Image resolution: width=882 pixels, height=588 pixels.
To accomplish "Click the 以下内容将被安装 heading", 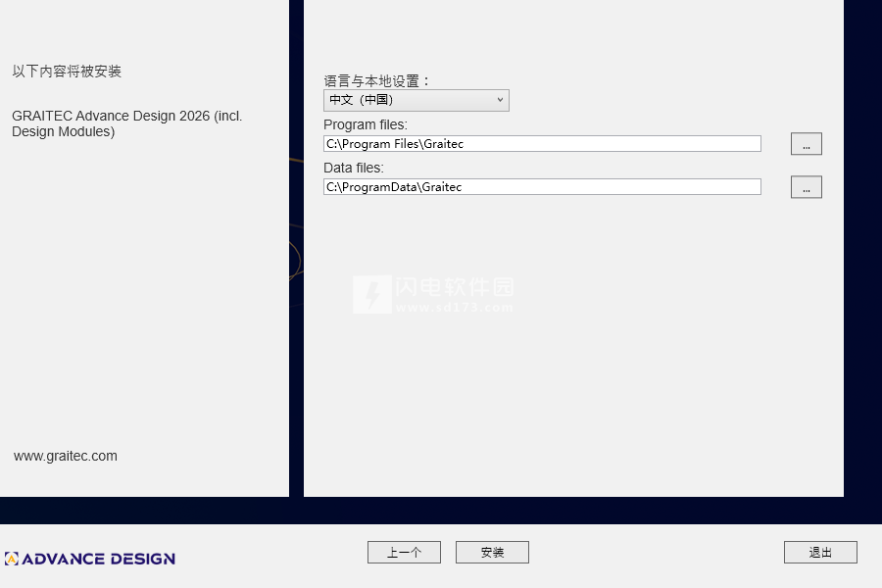I will pyautogui.click(x=67, y=72).
